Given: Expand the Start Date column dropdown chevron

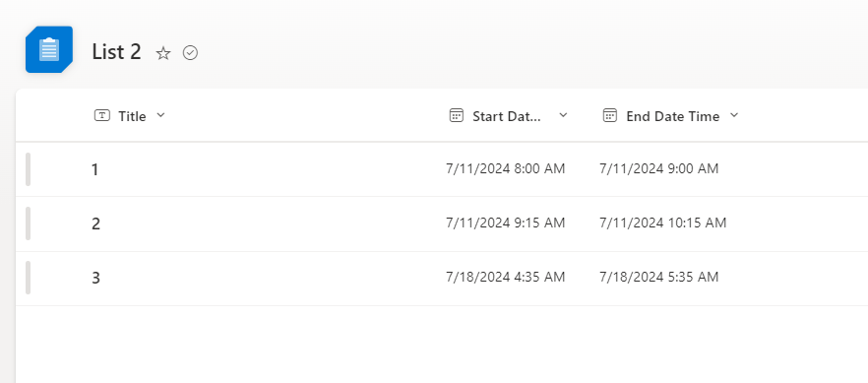Looking at the screenshot, I should tap(564, 115).
